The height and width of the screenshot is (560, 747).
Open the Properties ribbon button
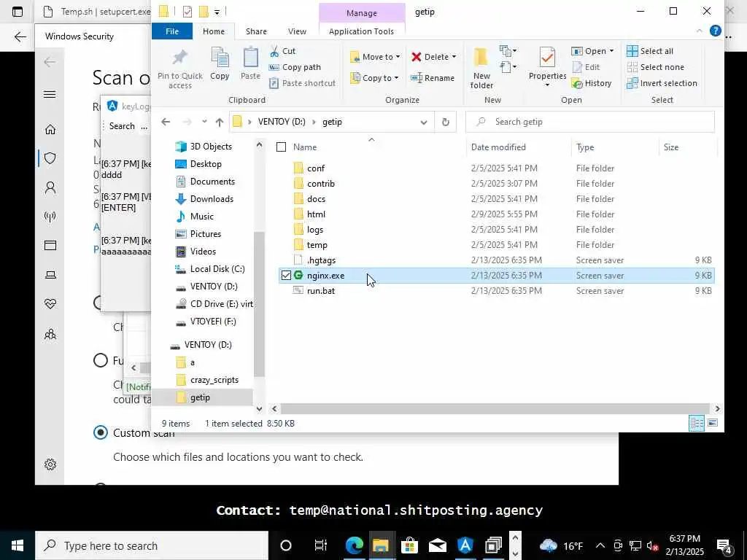tap(547, 67)
